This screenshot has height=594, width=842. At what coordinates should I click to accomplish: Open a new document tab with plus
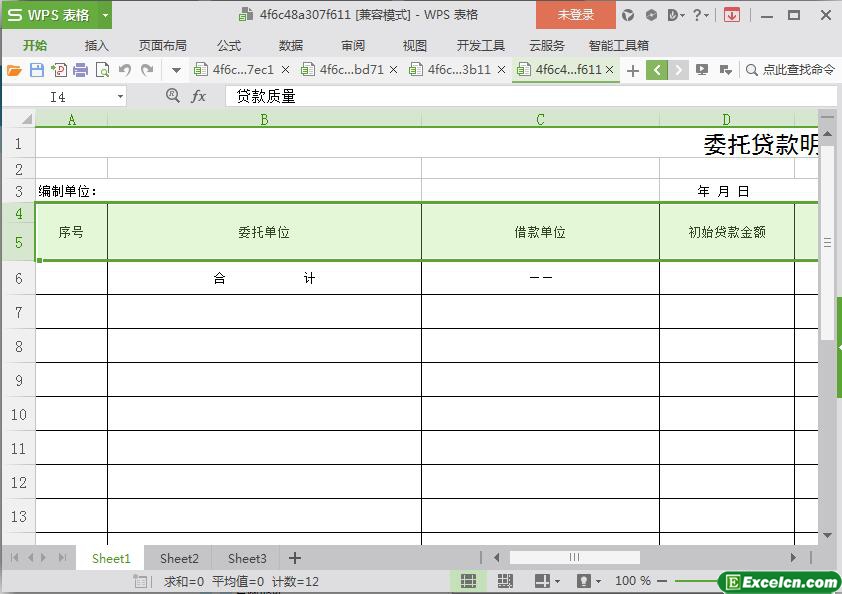pos(632,70)
